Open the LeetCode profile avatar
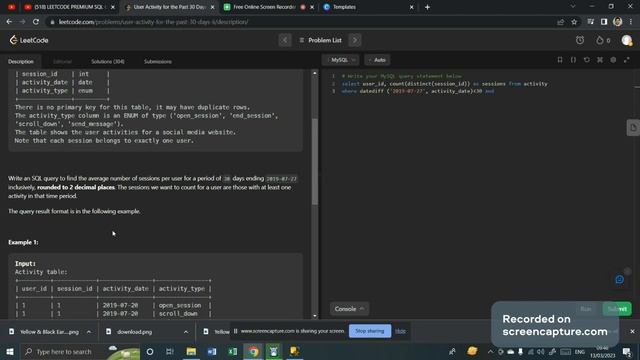Screen dimensions: 640x360 627,40
